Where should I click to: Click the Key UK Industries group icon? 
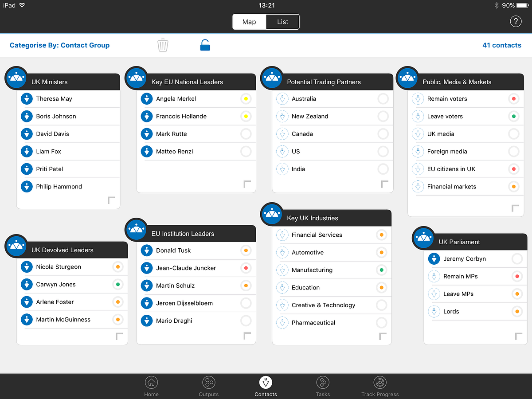(272, 214)
